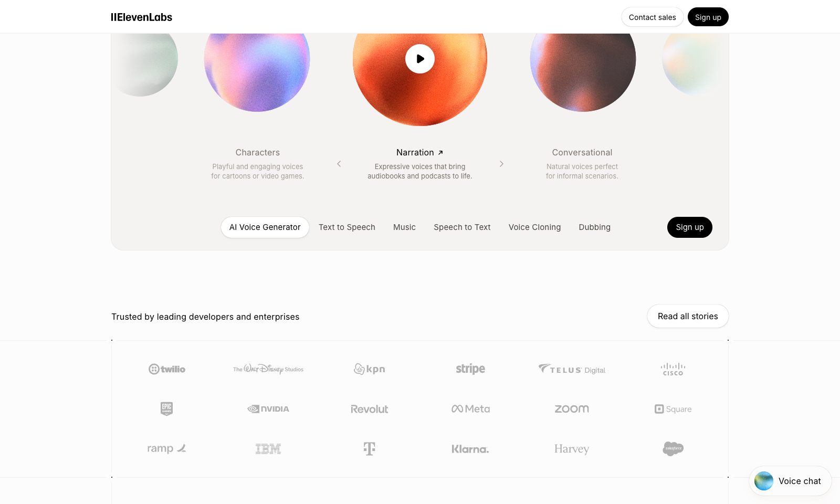Screen dimensions: 840x504
Task: Open the Voice chat widget
Action: [x=790, y=481]
